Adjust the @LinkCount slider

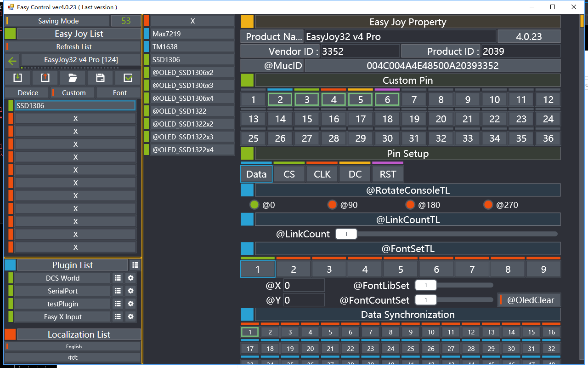click(447, 234)
